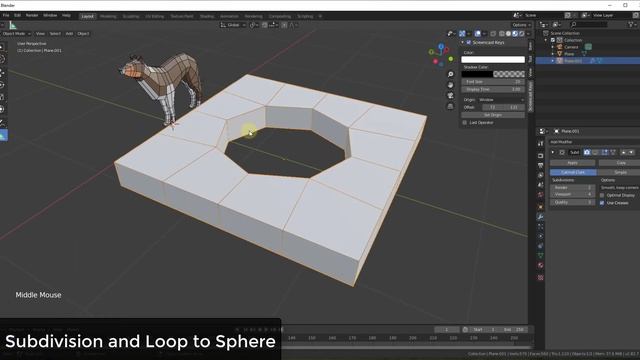Open the viewport Add menu
Viewport: 640px width, 360px height.
(x=69, y=33)
